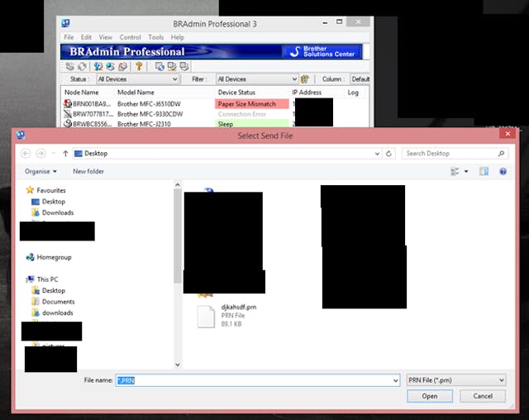Open the Filter All Devices dropdown
This screenshot has height=420, width=529.
255,79
